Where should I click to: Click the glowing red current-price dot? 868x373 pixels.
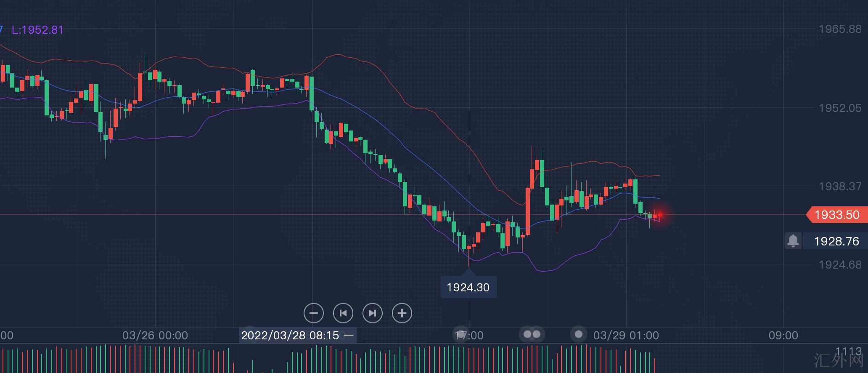(659, 215)
